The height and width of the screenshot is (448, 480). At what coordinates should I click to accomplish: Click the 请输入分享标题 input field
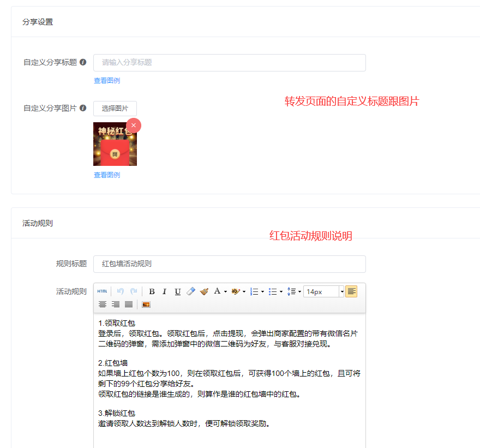point(229,63)
